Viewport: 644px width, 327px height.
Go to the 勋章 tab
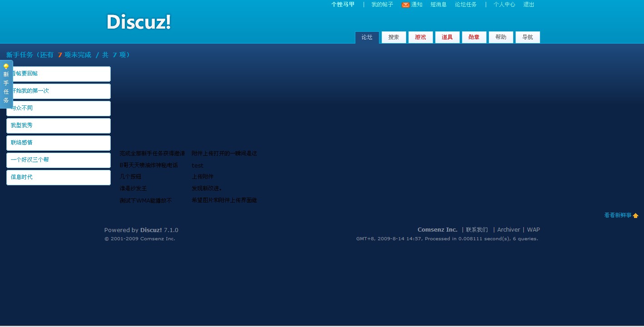point(474,37)
